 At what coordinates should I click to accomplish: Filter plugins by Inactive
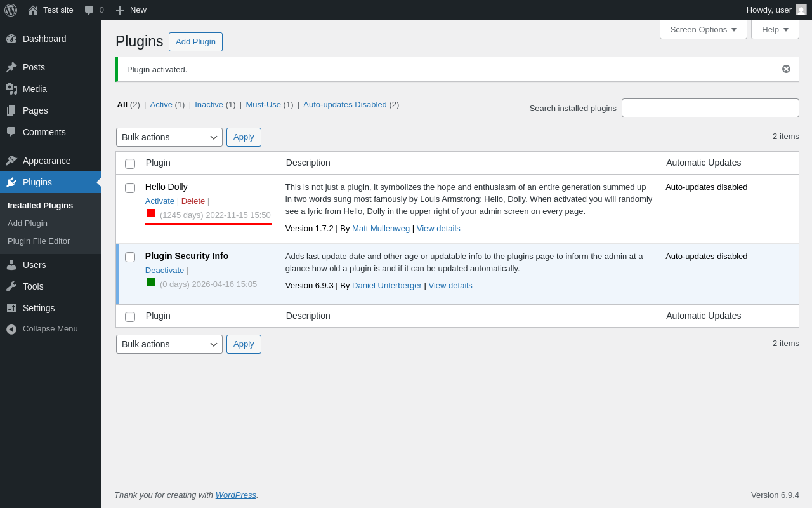209,105
